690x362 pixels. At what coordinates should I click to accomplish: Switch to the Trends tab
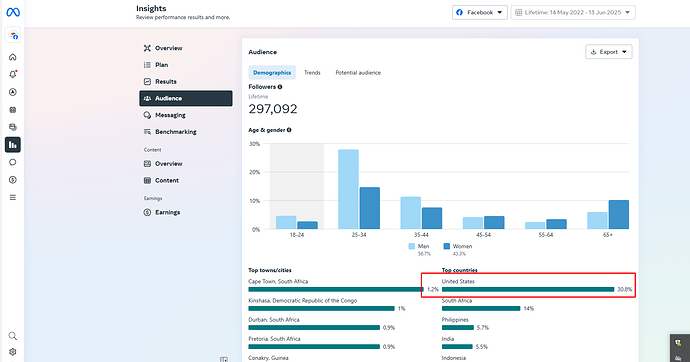[312, 73]
